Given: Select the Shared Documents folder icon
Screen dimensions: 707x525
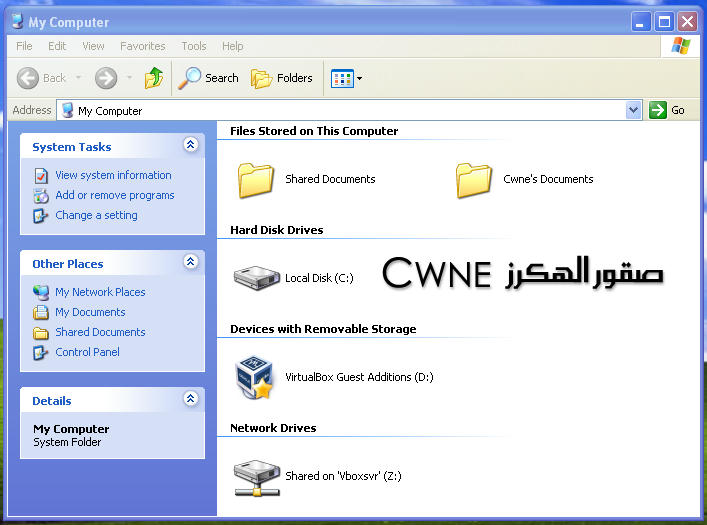Looking at the screenshot, I should 256,180.
